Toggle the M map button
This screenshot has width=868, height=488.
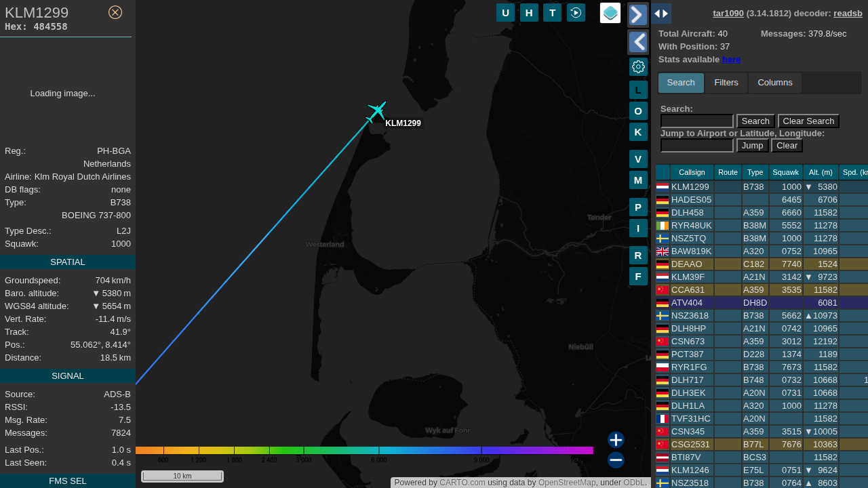click(x=638, y=180)
